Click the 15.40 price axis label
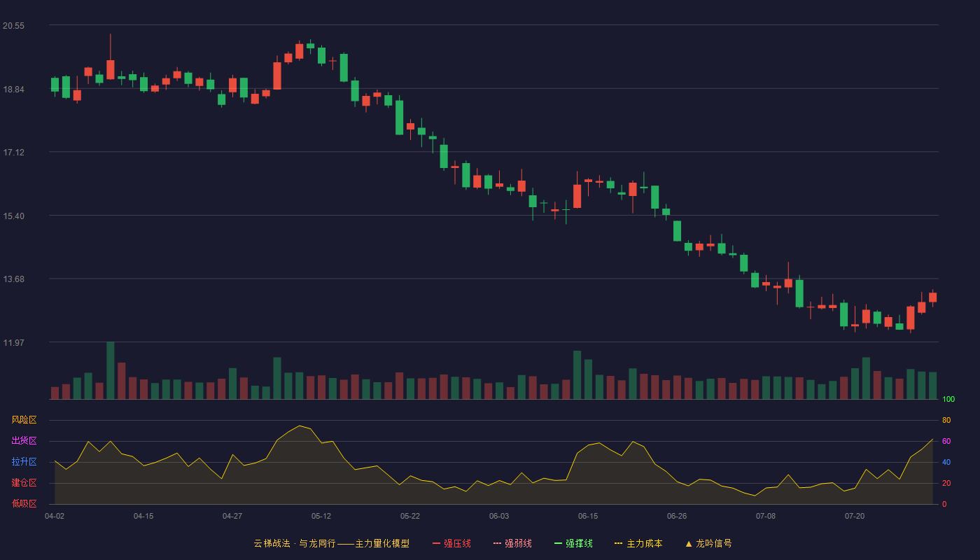The image size is (980, 560). tap(14, 216)
